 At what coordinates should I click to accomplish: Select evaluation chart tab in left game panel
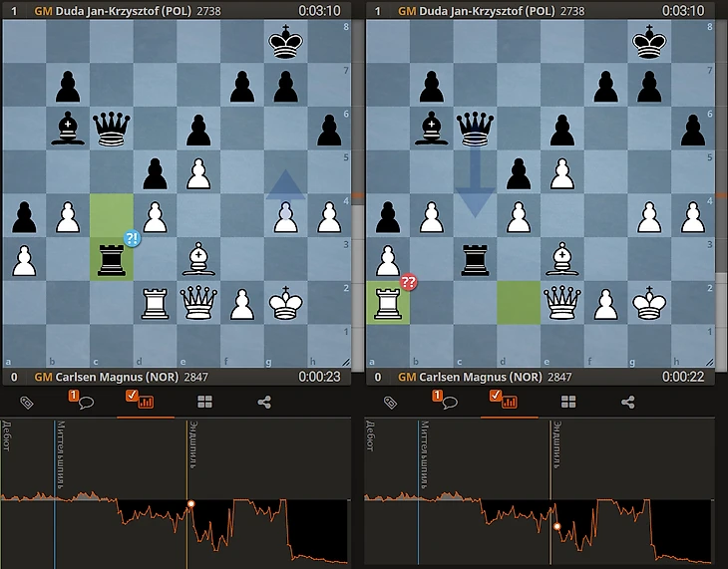coord(140,400)
